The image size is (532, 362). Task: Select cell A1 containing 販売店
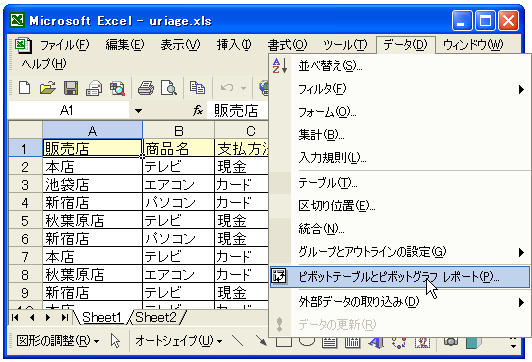[92, 148]
